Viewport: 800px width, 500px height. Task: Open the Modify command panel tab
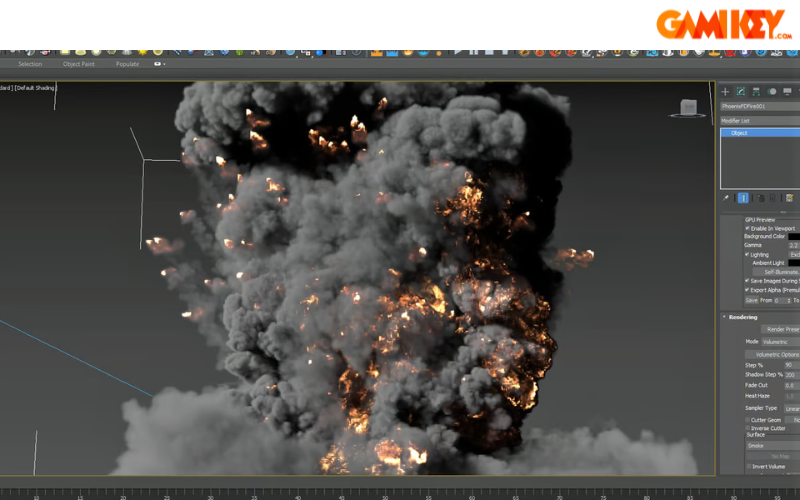(x=741, y=92)
